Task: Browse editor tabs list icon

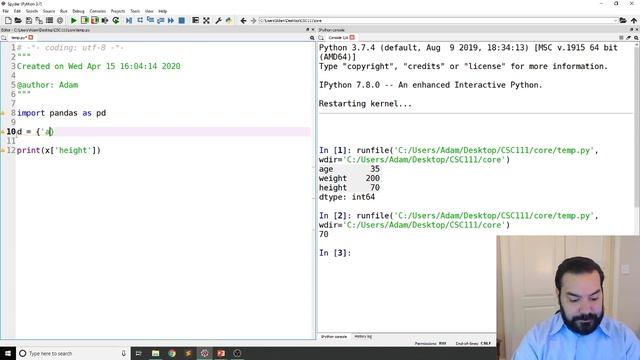Action: coord(4,38)
